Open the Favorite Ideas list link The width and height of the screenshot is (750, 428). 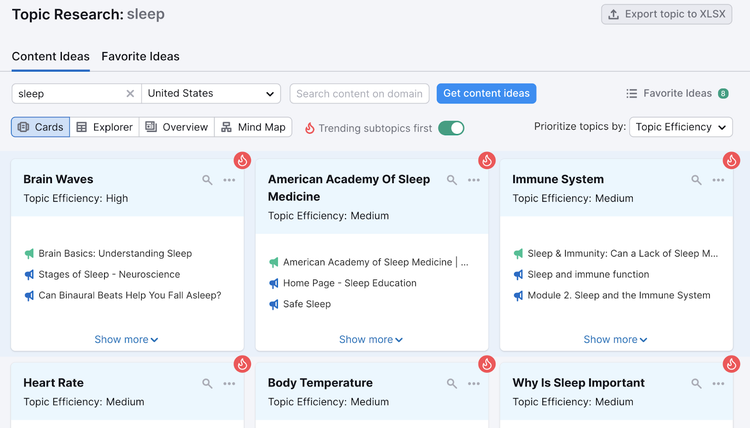click(677, 94)
